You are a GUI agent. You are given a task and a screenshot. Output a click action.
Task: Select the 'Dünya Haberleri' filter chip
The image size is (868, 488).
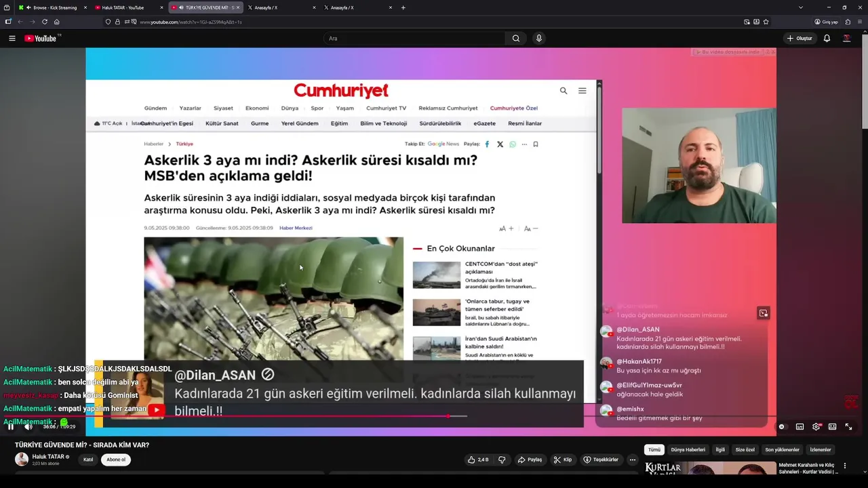click(x=688, y=449)
